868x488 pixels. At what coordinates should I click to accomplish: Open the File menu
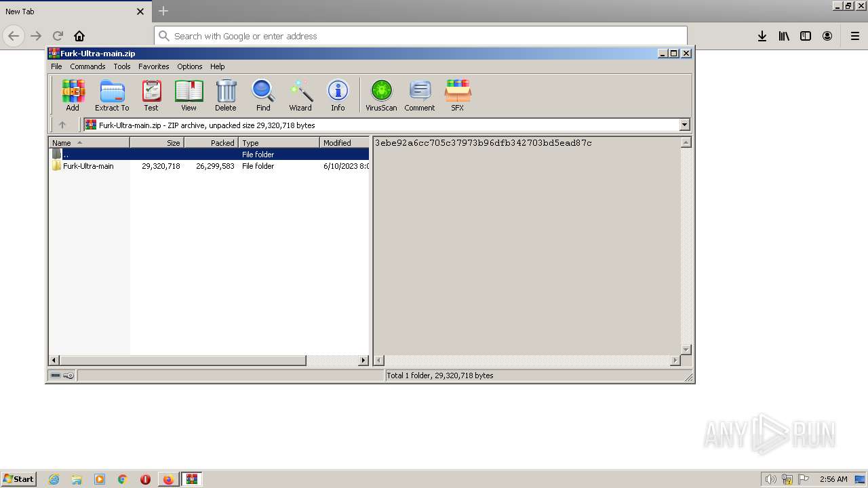click(56, 66)
